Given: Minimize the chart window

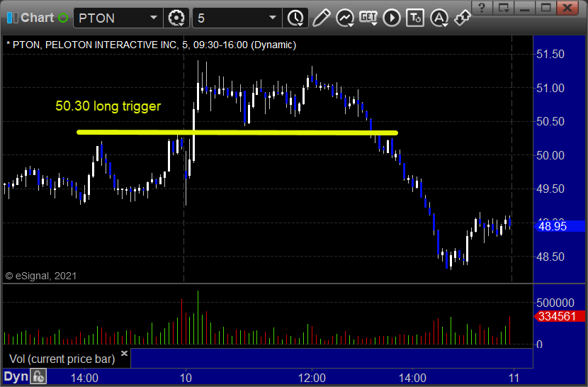Looking at the screenshot, I should coord(525,8).
